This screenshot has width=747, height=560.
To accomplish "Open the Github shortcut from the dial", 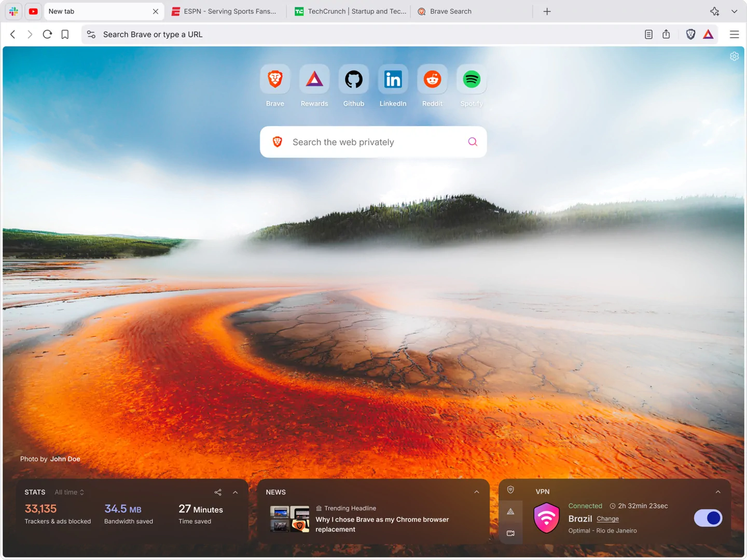I will [353, 79].
